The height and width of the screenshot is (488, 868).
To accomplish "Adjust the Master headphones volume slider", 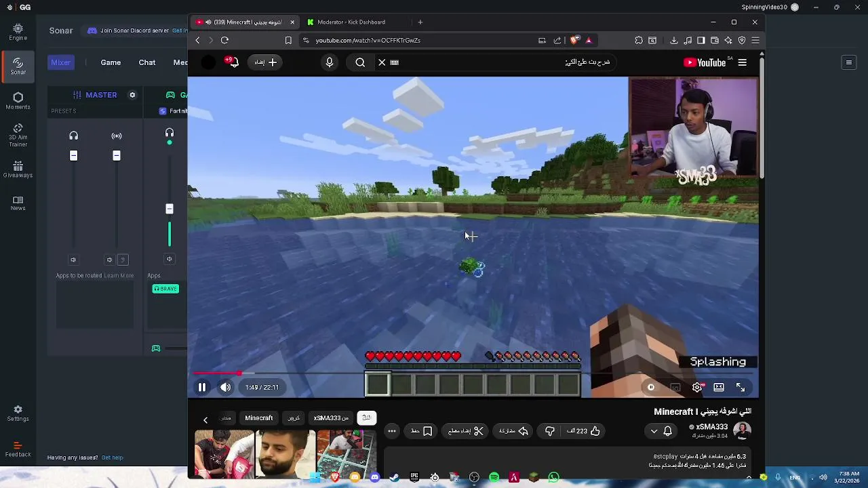I will [x=74, y=156].
